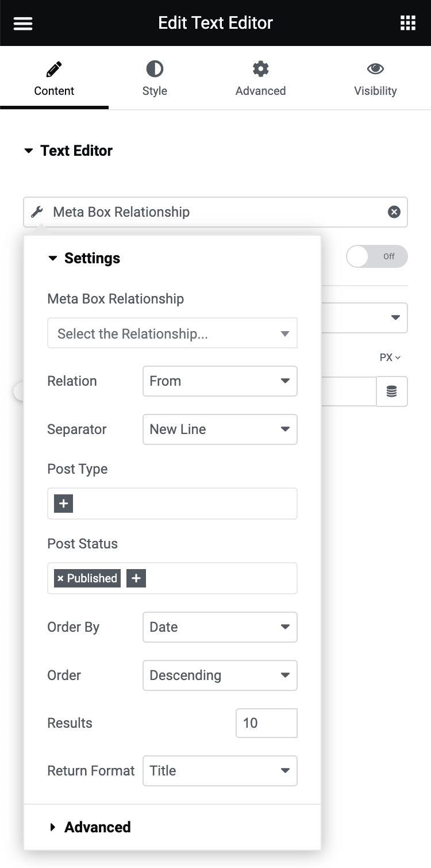Open dynamic tags via the database icon

(392, 391)
